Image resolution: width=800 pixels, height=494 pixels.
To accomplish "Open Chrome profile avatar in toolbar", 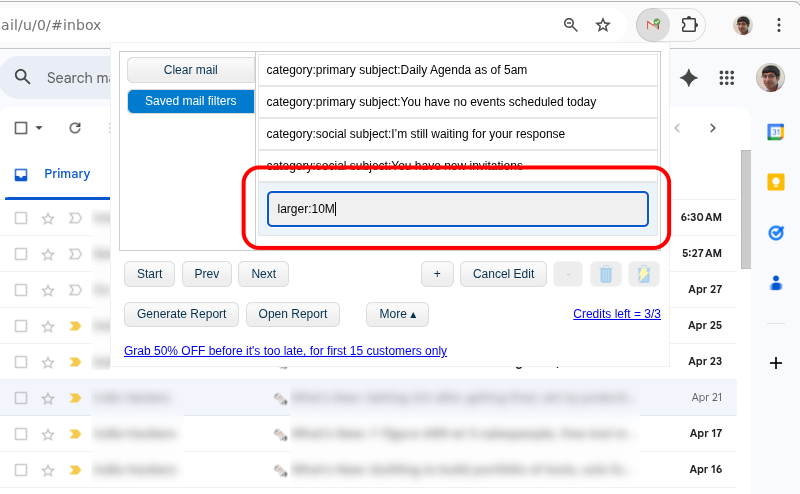I will (x=742, y=24).
